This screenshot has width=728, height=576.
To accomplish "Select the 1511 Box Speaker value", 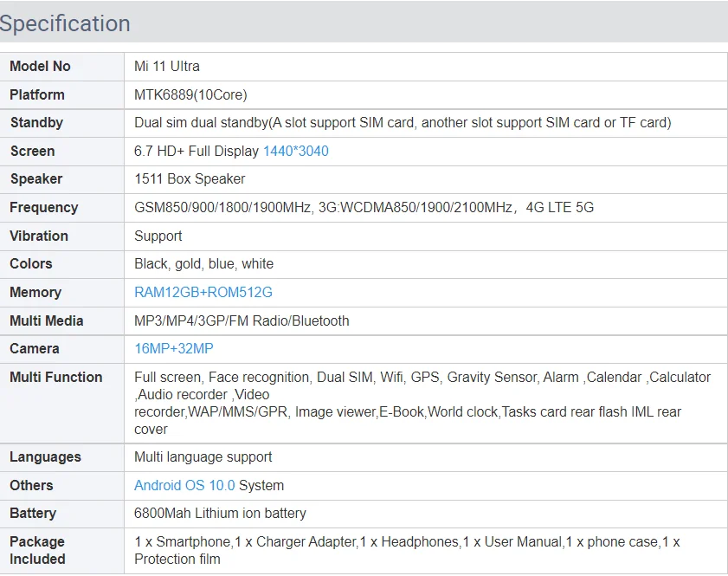I will click(190, 179).
